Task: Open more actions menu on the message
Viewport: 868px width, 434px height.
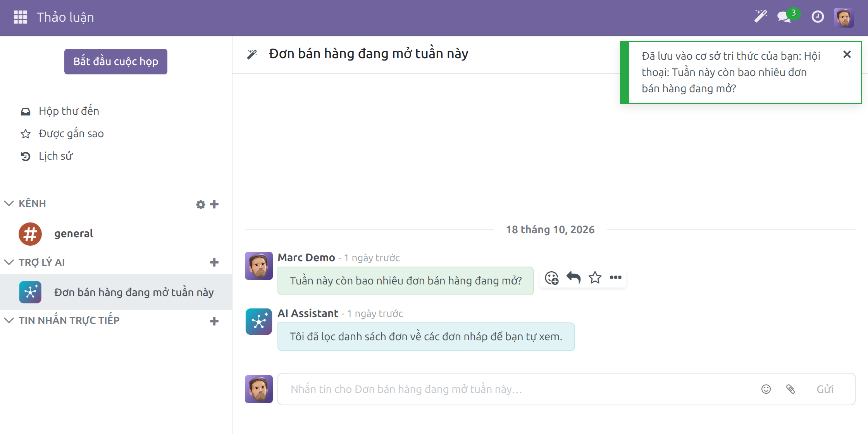Action: 616,277
